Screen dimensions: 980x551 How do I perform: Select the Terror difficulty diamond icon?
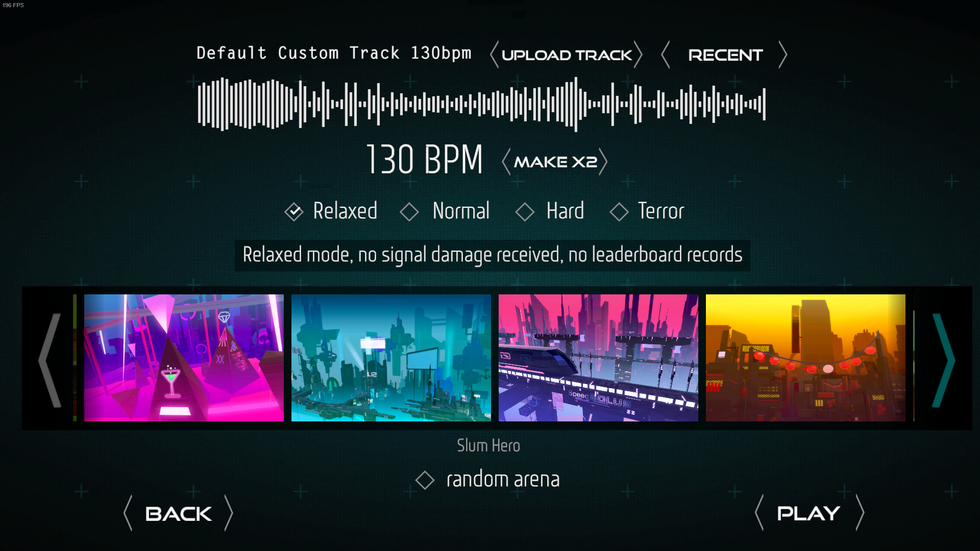[619, 211]
